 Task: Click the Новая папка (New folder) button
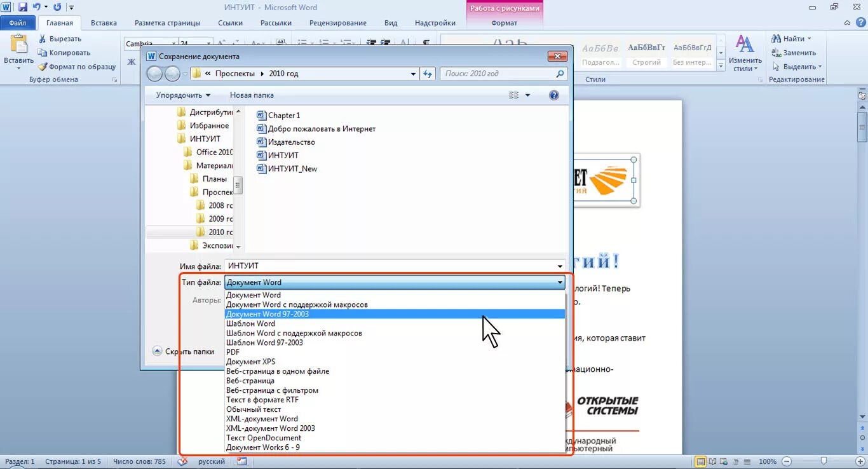(252, 95)
